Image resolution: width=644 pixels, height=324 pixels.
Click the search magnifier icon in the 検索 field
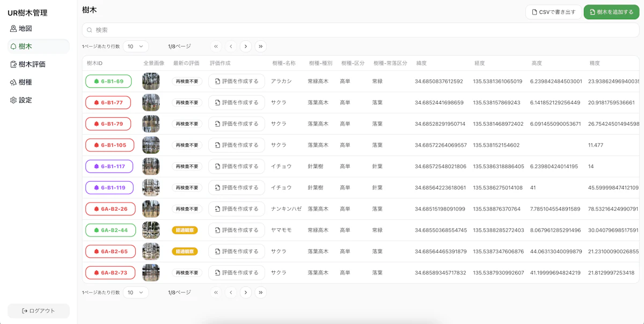(89, 30)
